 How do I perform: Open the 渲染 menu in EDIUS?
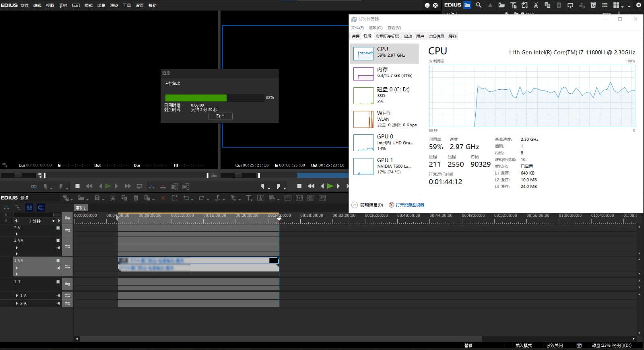point(114,5)
